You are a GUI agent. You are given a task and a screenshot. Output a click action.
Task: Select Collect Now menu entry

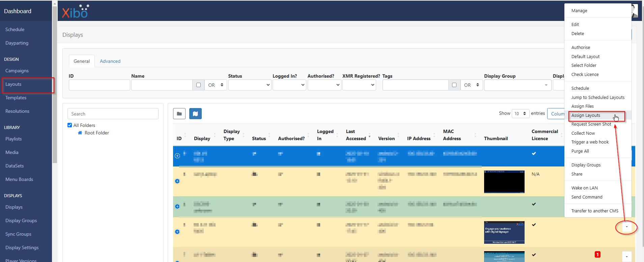tap(583, 133)
